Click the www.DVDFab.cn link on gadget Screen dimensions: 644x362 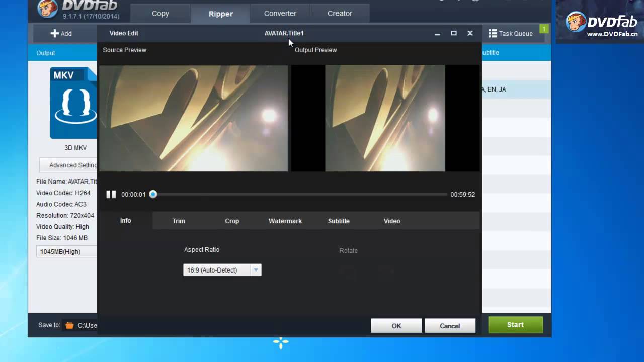tap(612, 34)
